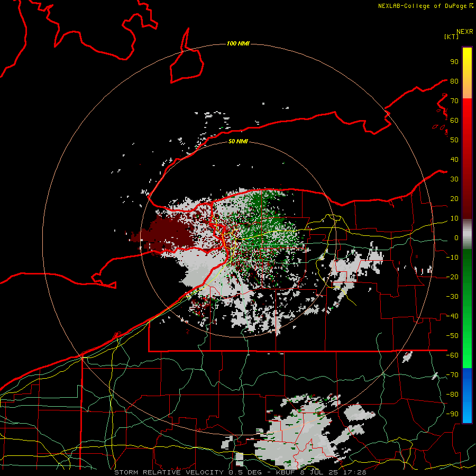Click the STORM RELATIVE VELOCITY caption text

(169, 472)
